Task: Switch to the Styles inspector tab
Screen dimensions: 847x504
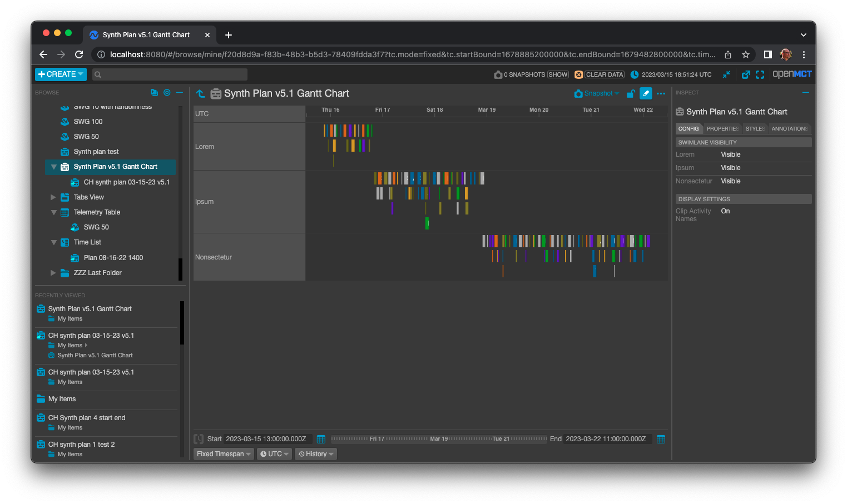Action: [755, 128]
